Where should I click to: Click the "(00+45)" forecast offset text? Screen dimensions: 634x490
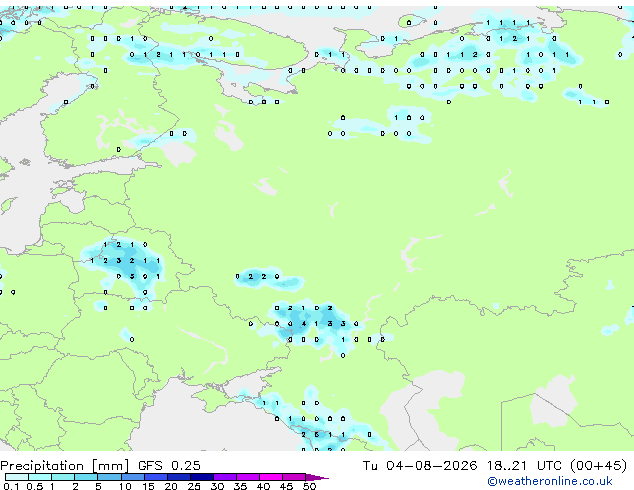coord(598,465)
